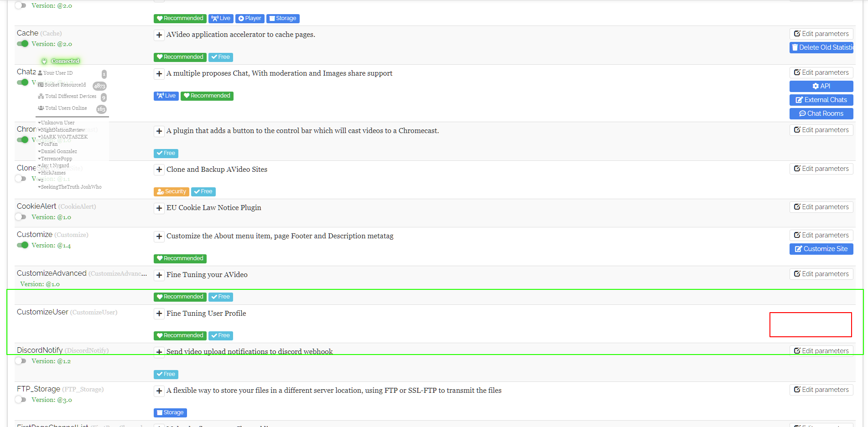Click the Security badge on Clone plugin

(x=171, y=191)
